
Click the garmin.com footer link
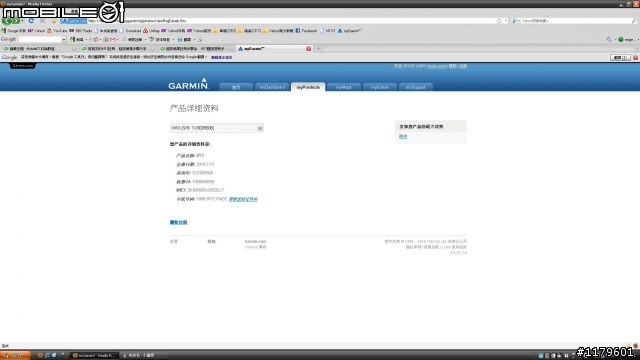coord(256,242)
